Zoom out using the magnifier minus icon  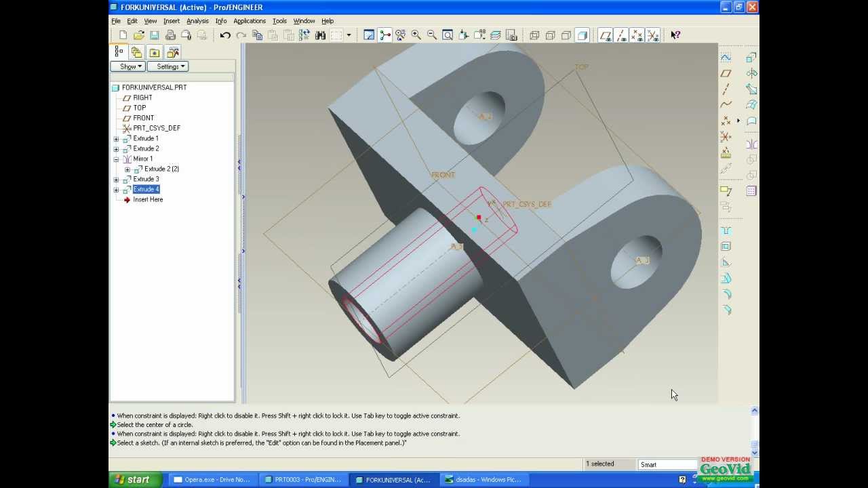tap(432, 35)
